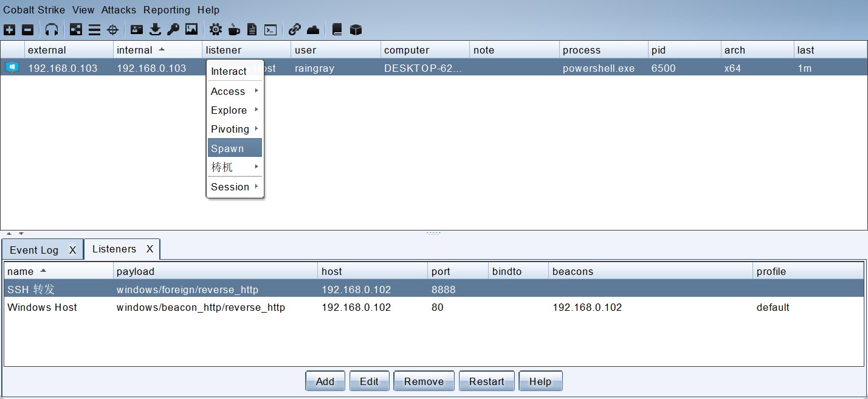Open the View menu
The image size is (868, 399).
[x=83, y=10]
